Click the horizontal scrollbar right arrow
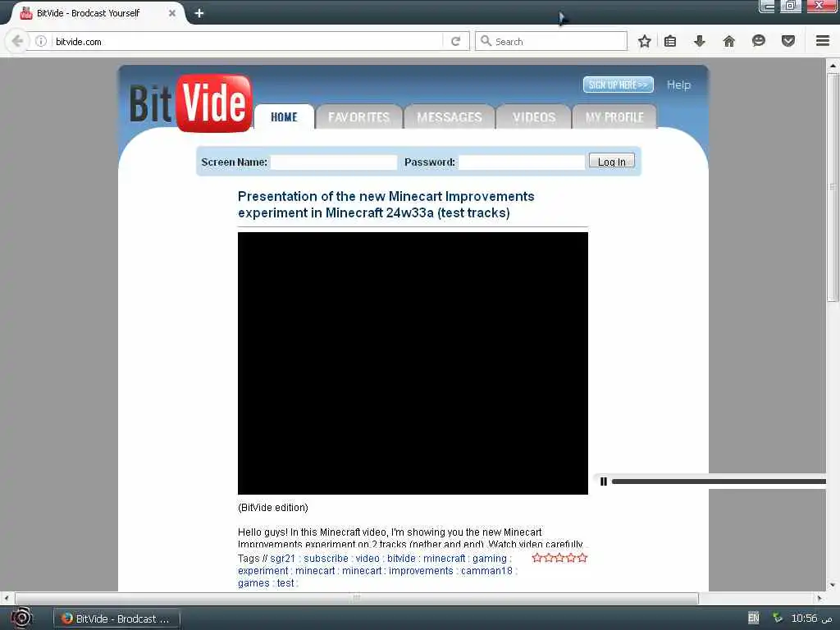This screenshot has height=630, width=840. coord(819,598)
